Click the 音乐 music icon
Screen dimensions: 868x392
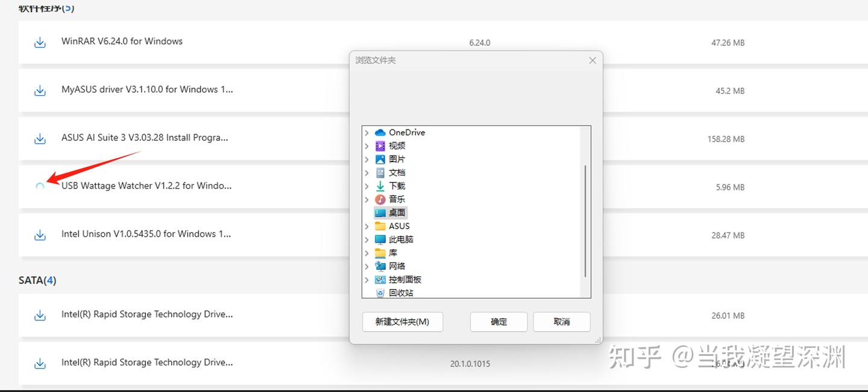380,199
